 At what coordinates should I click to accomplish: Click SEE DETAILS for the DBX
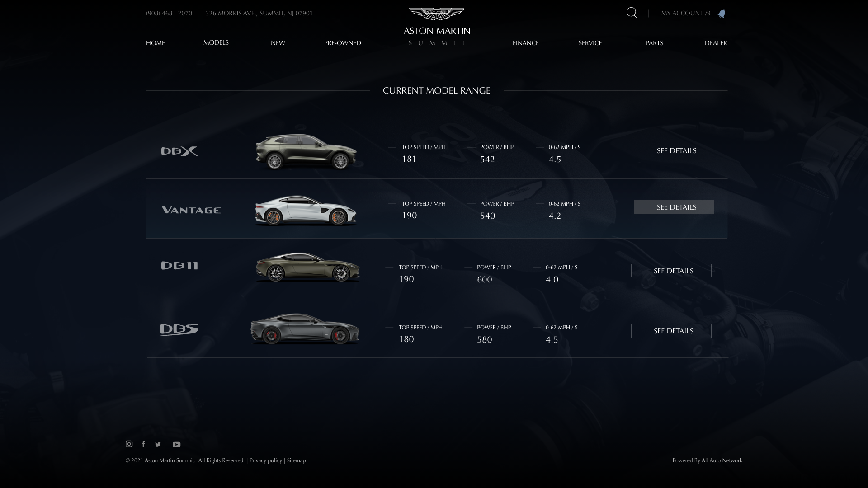(x=674, y=150)
